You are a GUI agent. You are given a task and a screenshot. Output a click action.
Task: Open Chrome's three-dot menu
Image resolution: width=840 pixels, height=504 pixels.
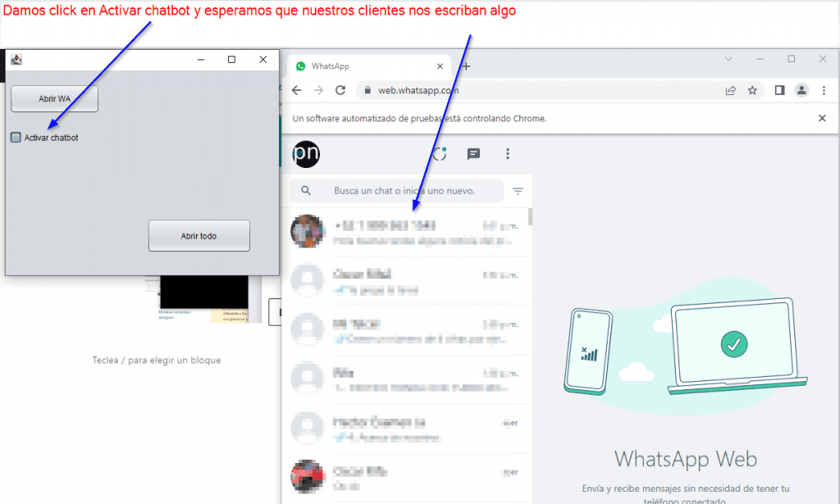(x=824, y=90)
